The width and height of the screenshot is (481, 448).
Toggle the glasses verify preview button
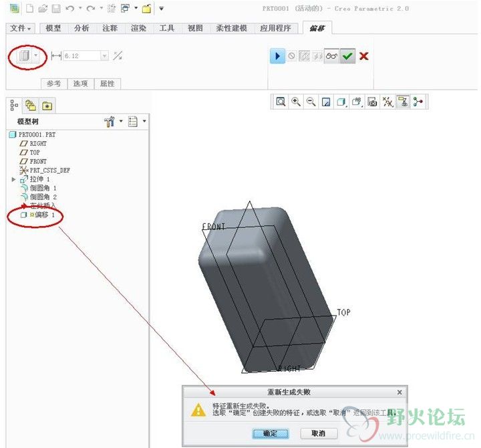point(331,56)
